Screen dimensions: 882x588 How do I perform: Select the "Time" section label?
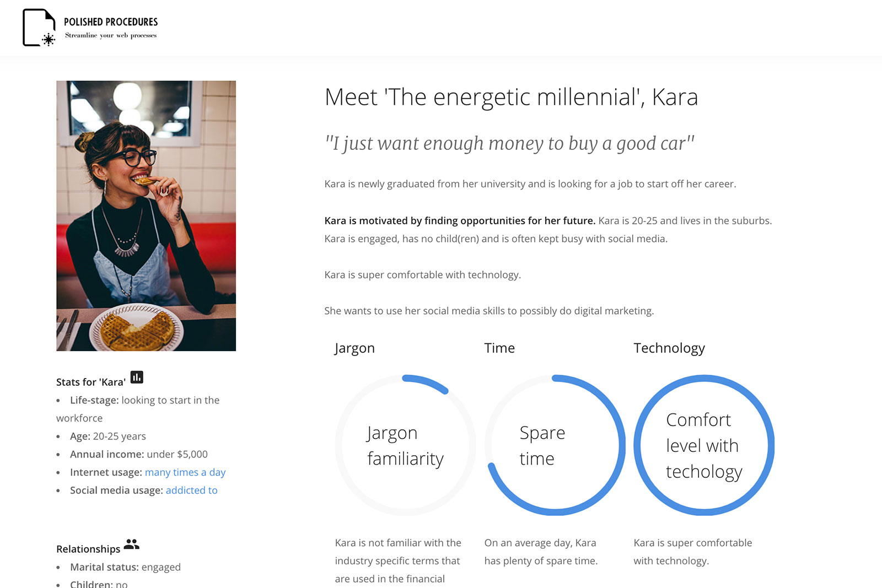(499, 348)
